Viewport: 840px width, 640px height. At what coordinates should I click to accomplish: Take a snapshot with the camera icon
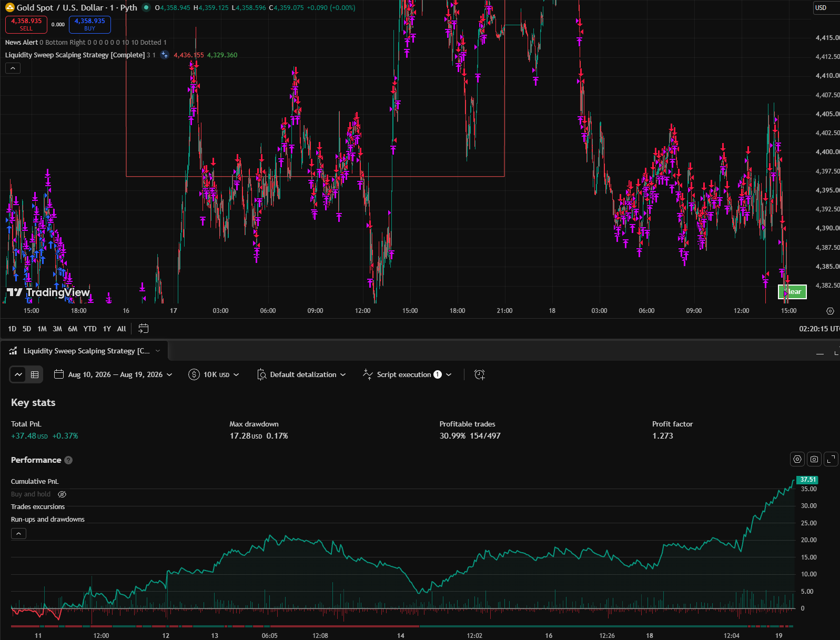click(x=814, y=459)
